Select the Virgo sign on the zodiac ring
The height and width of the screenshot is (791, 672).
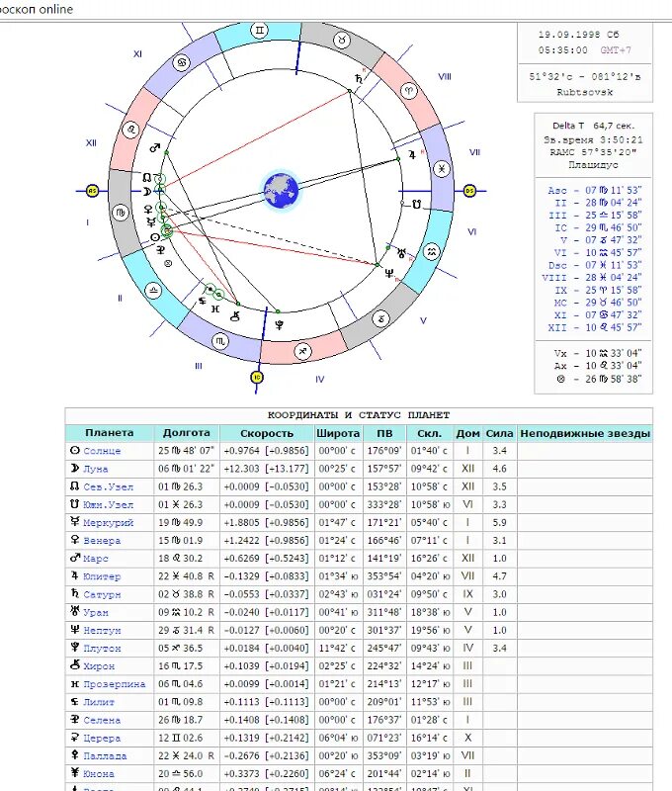coord(121,213)
